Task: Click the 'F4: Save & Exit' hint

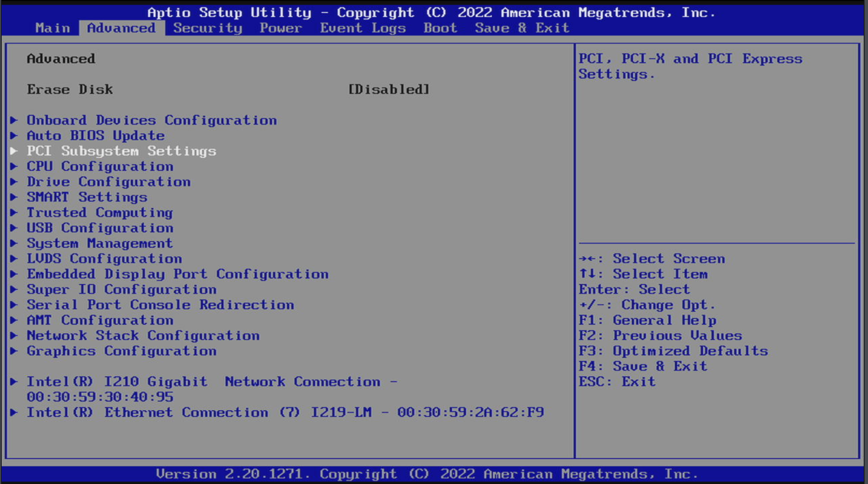Action: [643, 366]
